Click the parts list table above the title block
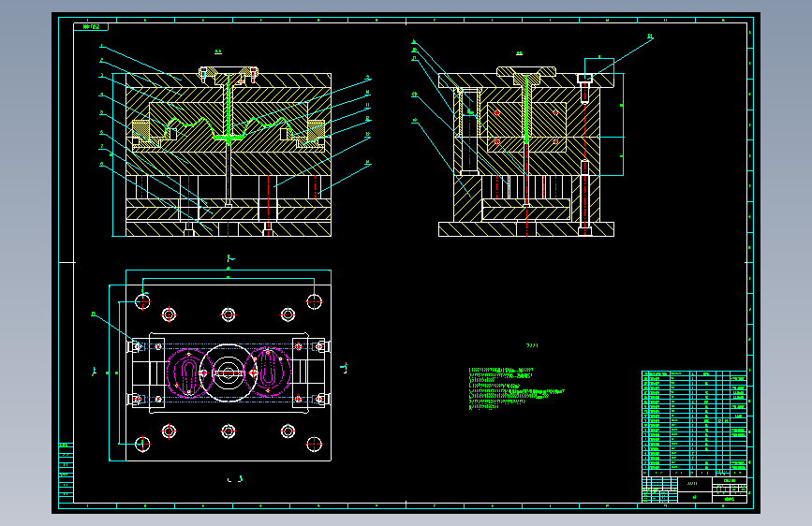The width and height of the screenshot is (812, 526). tap(694, 423)
